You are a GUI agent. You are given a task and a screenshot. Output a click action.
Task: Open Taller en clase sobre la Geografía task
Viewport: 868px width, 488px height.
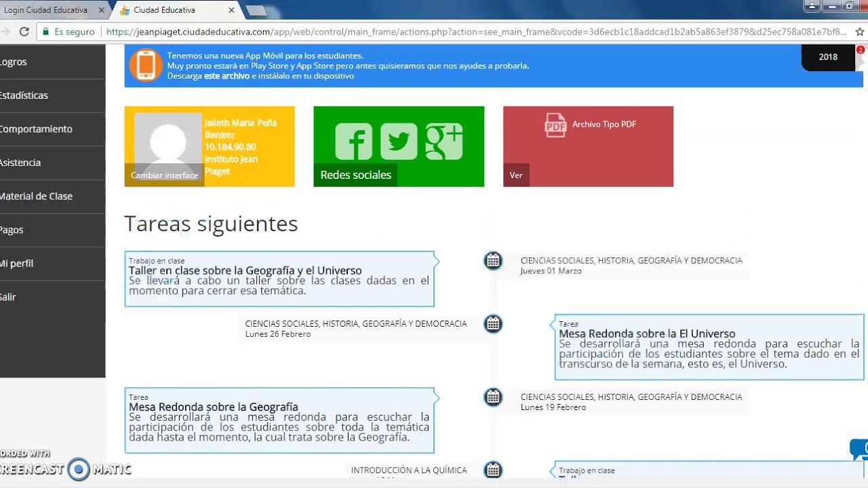pos(279,279)
